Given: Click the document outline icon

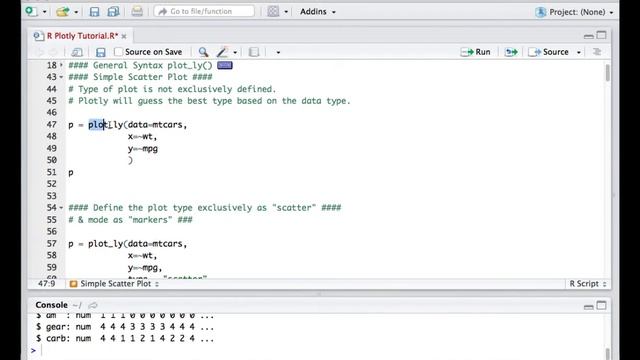Looking at the screenshot, I should (597, 52).
